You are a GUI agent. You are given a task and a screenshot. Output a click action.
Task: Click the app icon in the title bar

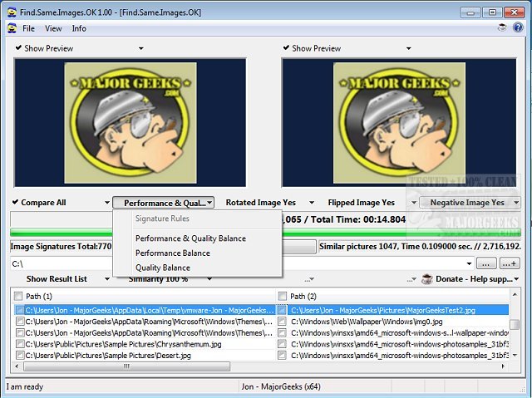(x=12, y=12)
